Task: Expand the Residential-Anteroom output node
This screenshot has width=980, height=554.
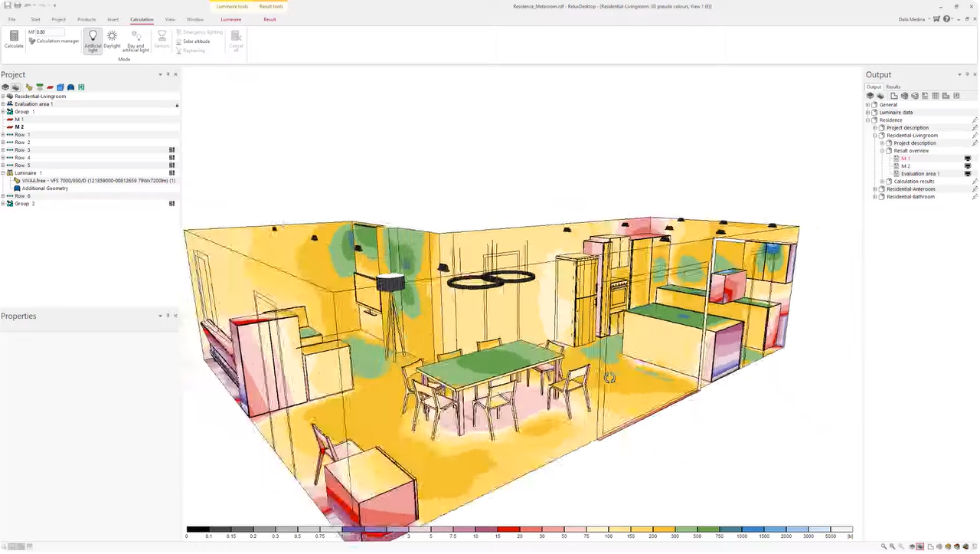Action: pos(875,189)
